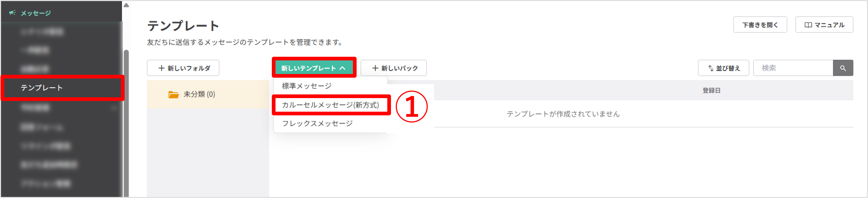
Task: Pick フレックスメッセージ from the list
Action: [x=317, y=123]
